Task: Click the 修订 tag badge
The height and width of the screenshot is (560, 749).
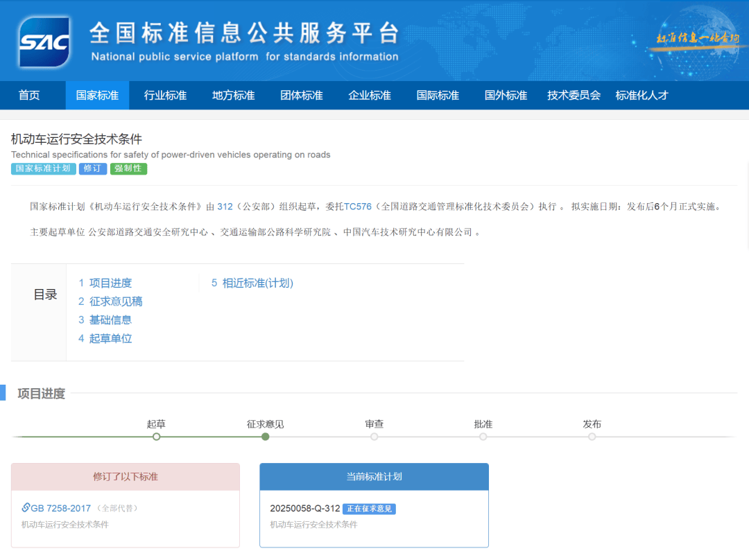Action: coord(93,168)
